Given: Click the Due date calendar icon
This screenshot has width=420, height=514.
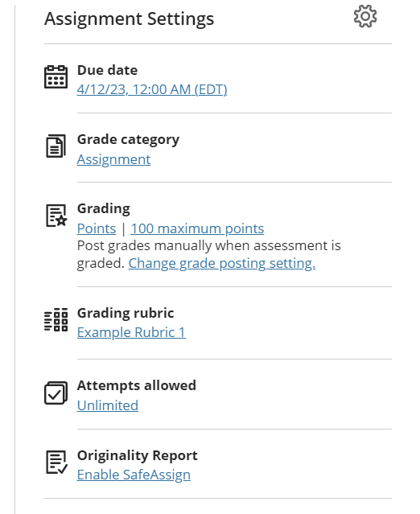Looking at the screenshot, I should coord(56,76).
